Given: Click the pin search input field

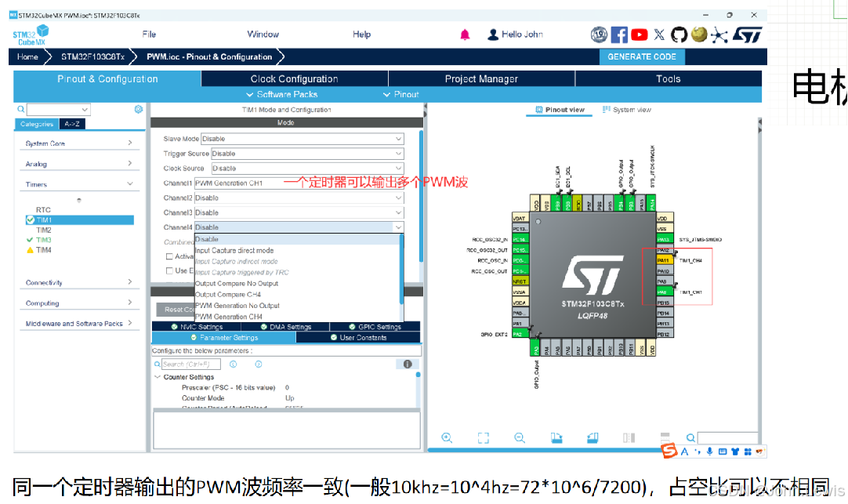Looking at the screenshot, I should pyautogui.click(x=728, y=438).
